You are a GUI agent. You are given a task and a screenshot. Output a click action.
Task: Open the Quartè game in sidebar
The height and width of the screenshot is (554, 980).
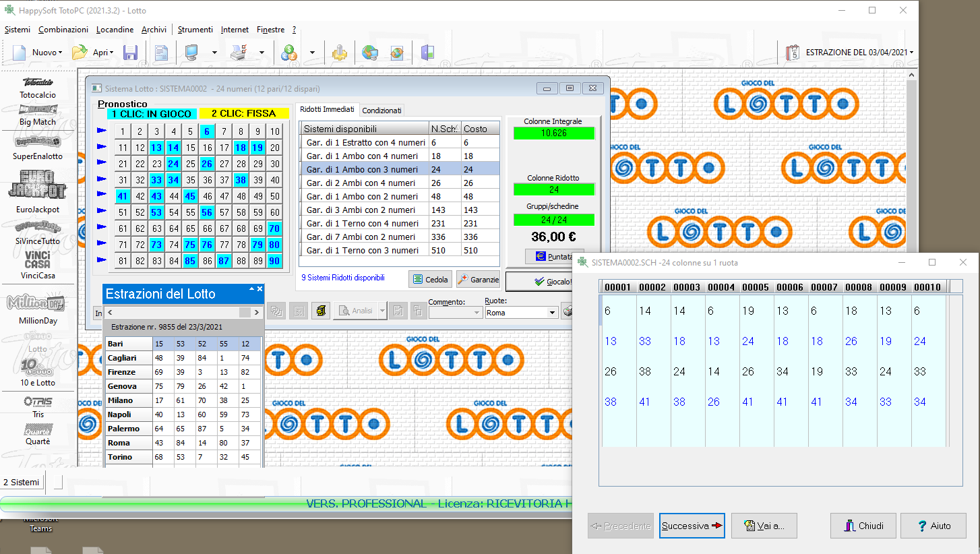[x=38, y=435]
